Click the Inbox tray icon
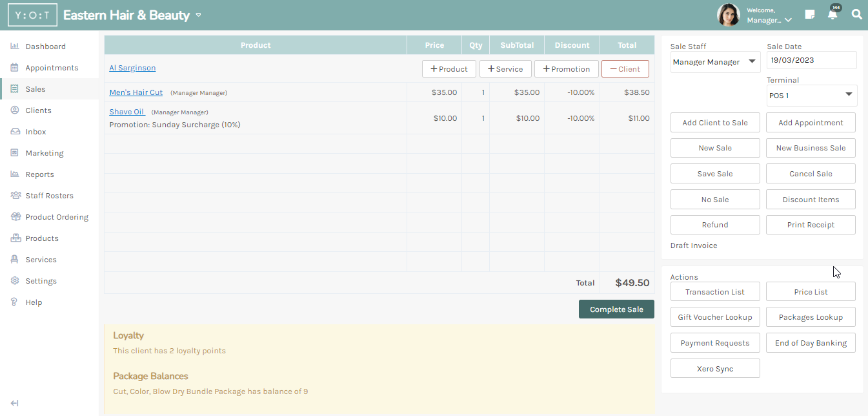 click(x=15, y=132)
